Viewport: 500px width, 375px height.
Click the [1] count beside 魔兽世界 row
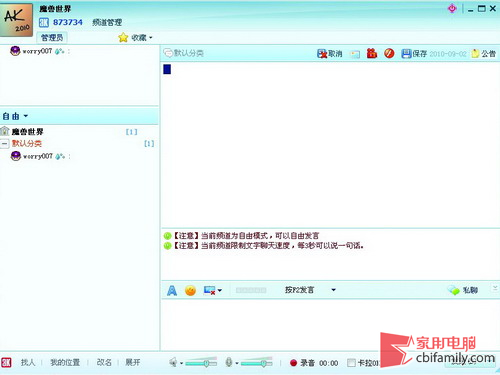point(132,132)
